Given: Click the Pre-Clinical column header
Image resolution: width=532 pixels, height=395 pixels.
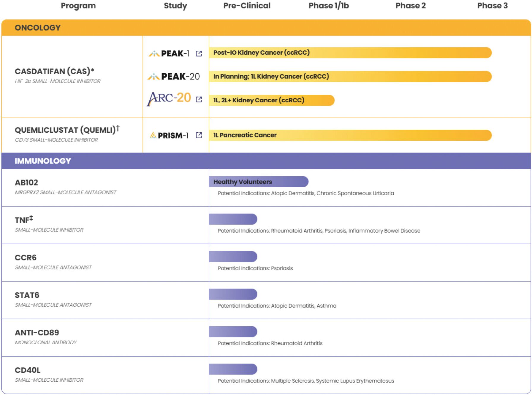Looking at the screenshot, I should (x=247, y=6).
